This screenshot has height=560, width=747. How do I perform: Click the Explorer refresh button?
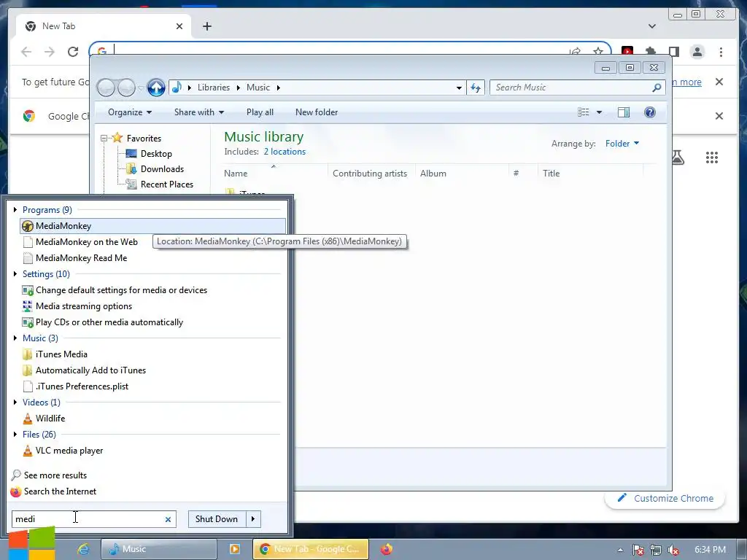476,87
